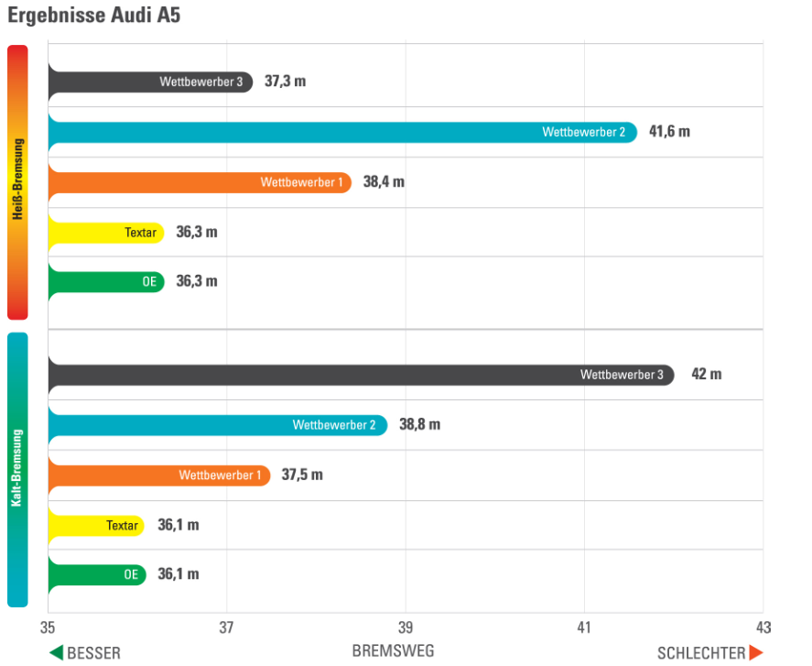This screenshot has width=812, height=666.
Task: Click the 41,6 m value label
Action: click(669, 132)
